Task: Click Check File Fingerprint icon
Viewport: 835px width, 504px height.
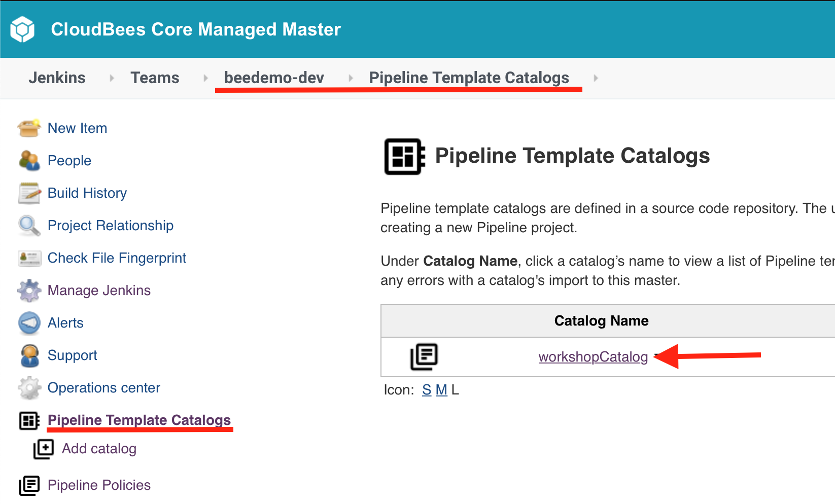Action: click(x=29, y=258)
